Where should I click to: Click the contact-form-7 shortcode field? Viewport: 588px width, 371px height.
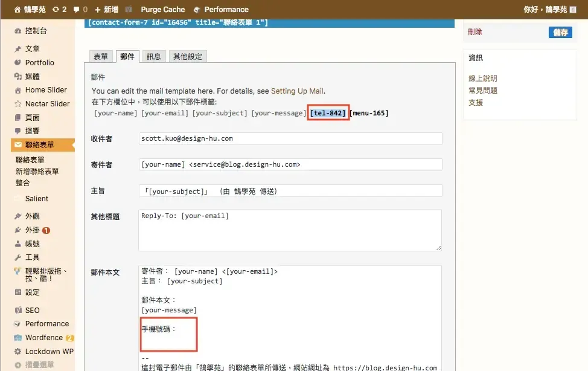tap(269, 23)
